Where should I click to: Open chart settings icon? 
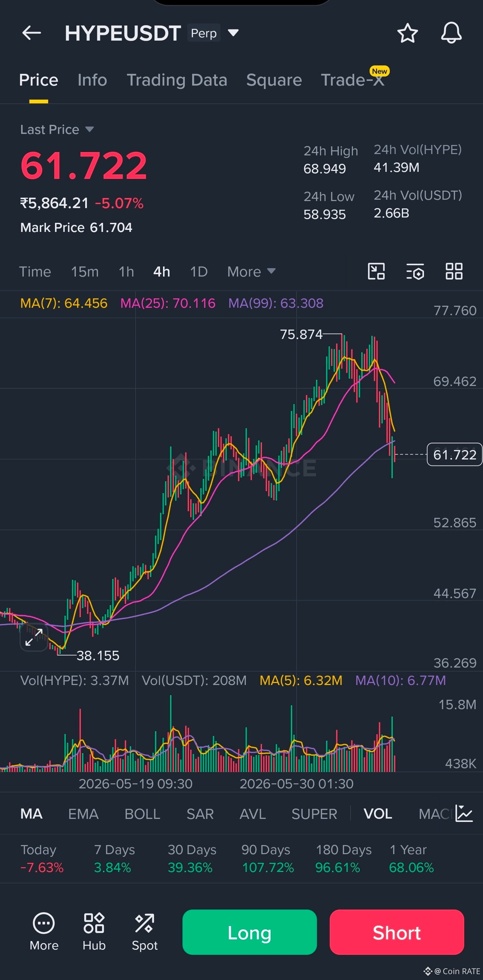pyautogui.click(x=415, y=271)
